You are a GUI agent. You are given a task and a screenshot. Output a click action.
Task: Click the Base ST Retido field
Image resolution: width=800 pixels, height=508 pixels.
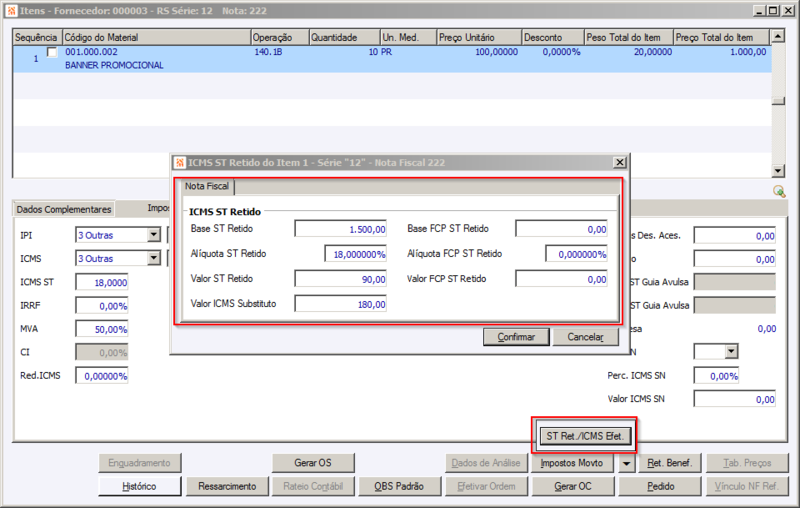[340, 229]
